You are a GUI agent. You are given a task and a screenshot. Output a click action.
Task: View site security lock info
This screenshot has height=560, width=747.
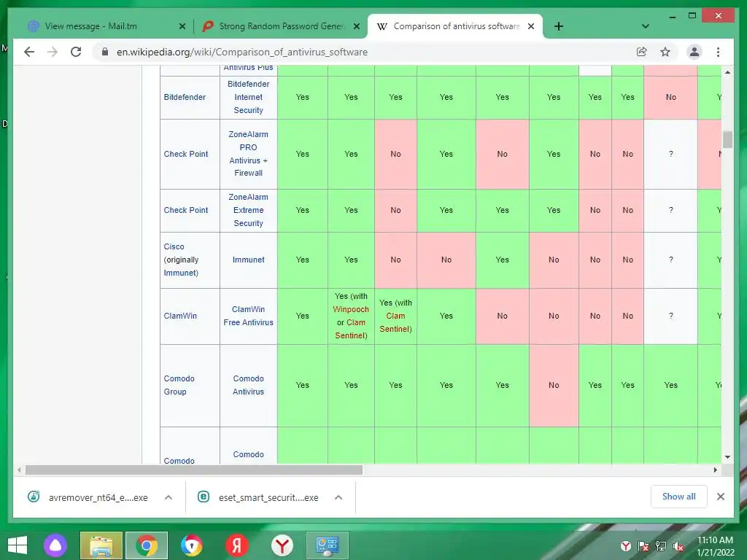tap(105, 52)
